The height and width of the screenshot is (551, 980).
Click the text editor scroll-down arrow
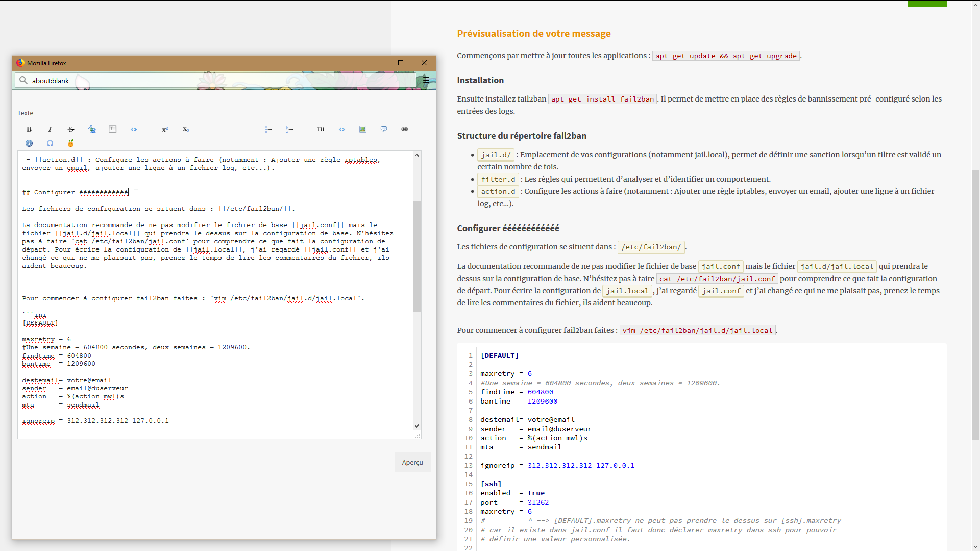[416, 426]
